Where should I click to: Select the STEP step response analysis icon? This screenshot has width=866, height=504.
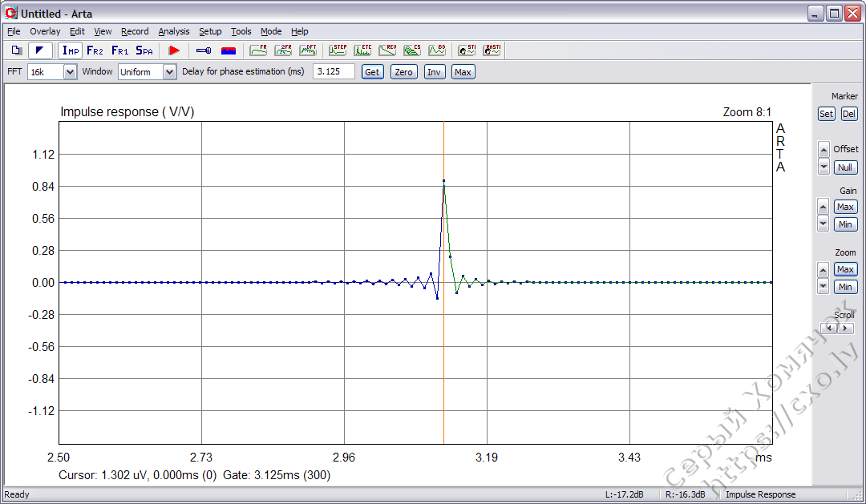(338, 50)
